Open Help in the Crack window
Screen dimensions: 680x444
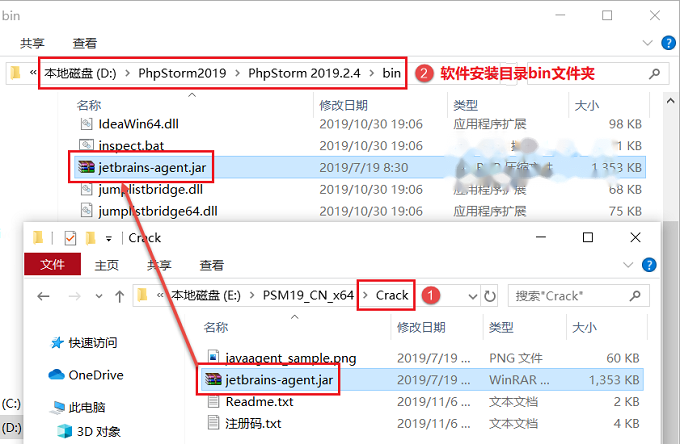[649, 264]
